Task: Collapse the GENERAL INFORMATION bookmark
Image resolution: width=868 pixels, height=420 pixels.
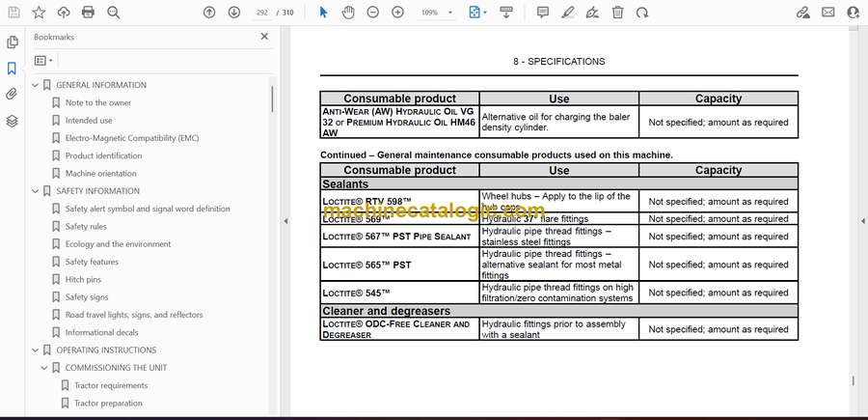Action: point(36,85)
